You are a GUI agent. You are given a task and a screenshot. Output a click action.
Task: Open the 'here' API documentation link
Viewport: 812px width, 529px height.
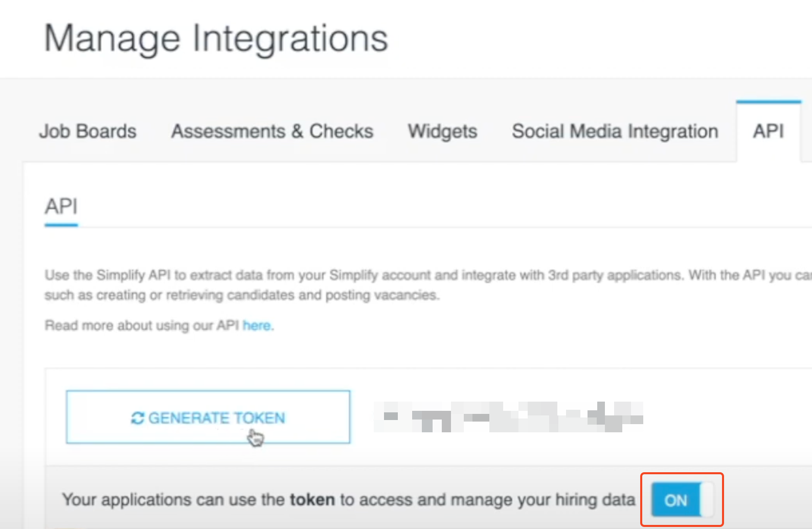257,325
